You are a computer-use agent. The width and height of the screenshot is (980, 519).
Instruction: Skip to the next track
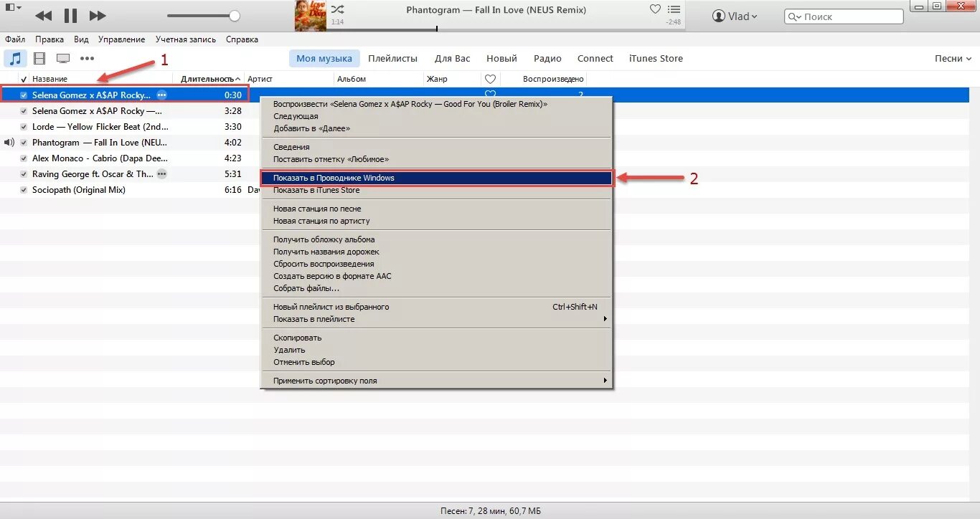[98, 15]
